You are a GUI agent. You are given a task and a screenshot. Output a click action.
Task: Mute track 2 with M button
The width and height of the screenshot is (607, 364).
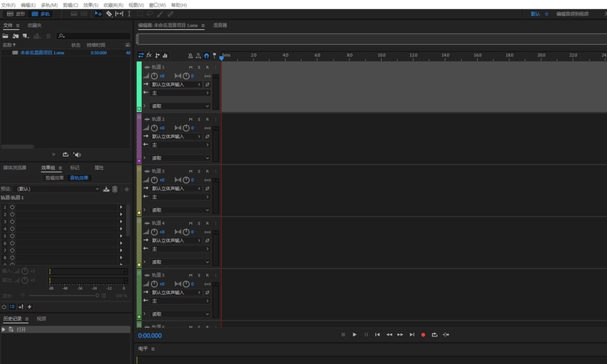[190, 119]
